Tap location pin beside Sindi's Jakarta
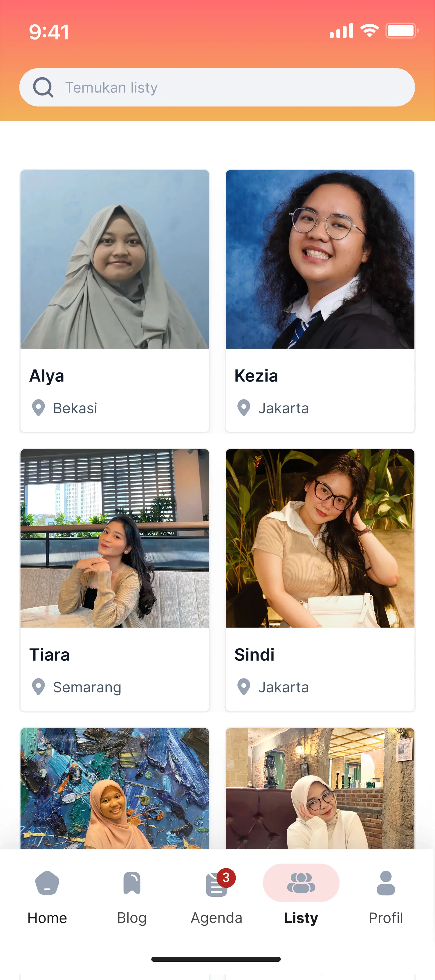This screenshot has height=980, width=435. (244, 687)
